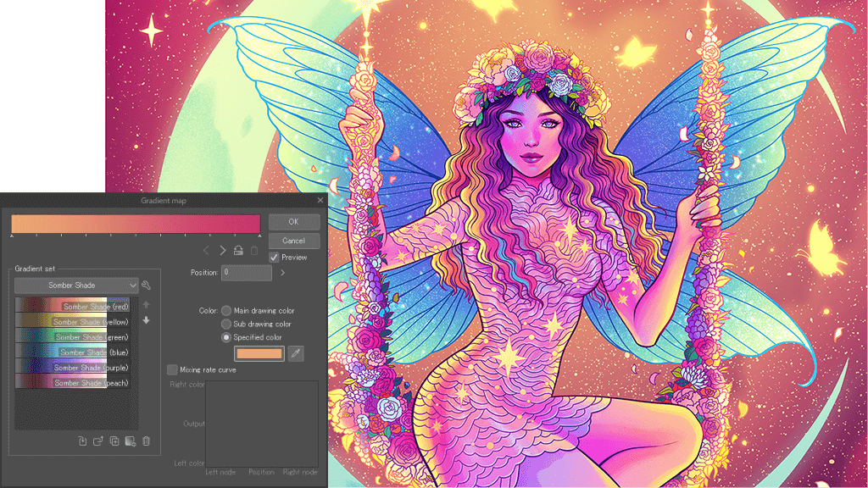Image resolution: width=868 pixels, height=488 pixels.
Task: Select next gradient node arrow
Action: click(223, 251)
